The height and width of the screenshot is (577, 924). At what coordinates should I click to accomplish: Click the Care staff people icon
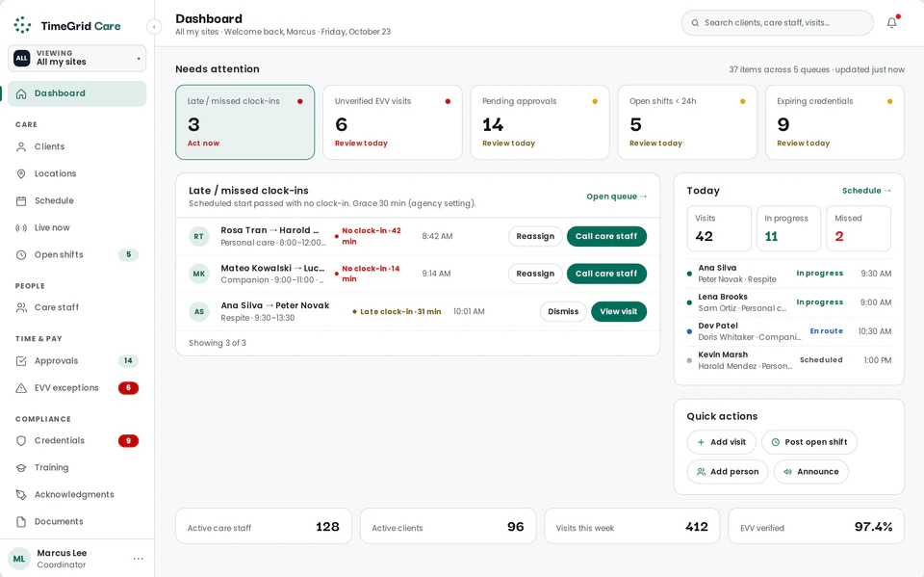click(21, 307)
